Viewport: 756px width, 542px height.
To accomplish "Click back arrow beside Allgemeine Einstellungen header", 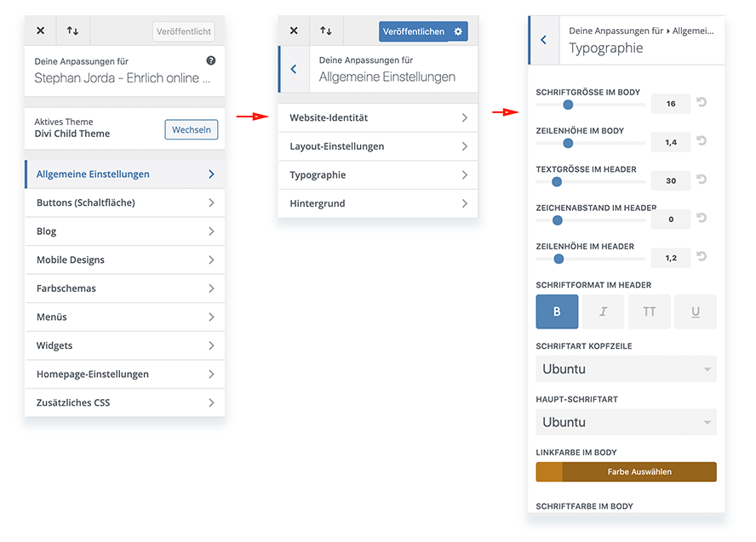I will pyautogui.click(x=294, y=70).
